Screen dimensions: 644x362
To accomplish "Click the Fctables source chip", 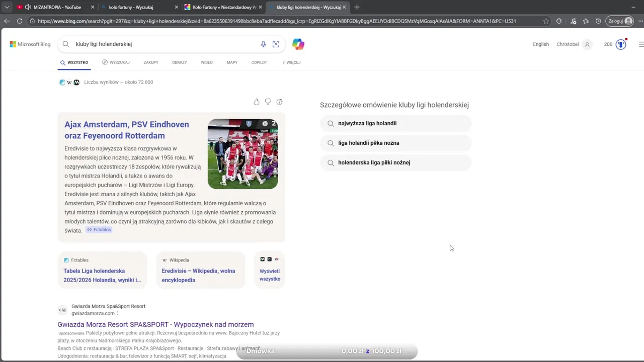I will coord(99,230).
